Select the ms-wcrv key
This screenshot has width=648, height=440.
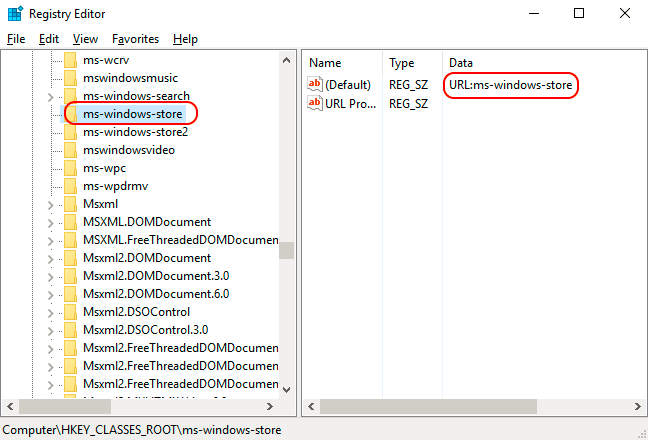[106, 60]
